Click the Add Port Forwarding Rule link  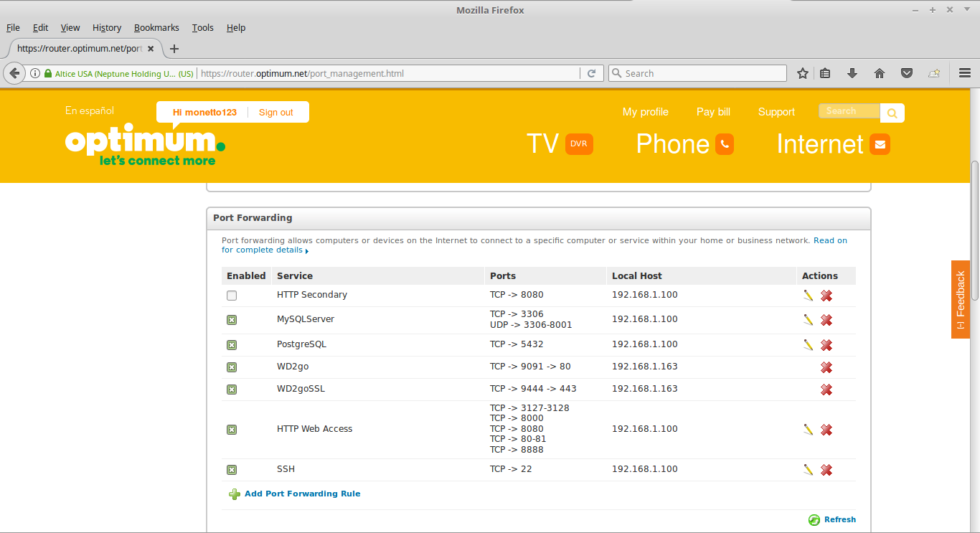tap(302, 494)
